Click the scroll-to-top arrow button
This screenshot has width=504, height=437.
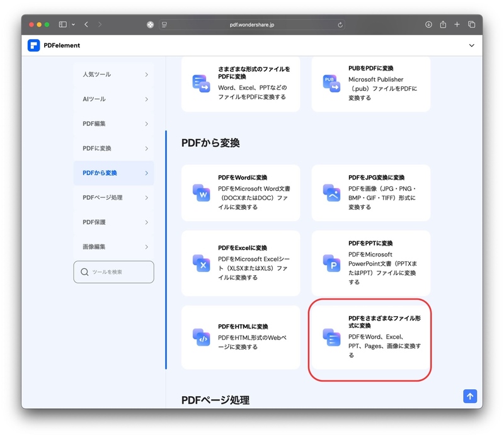pyautogui.click(x=470, y=396)
